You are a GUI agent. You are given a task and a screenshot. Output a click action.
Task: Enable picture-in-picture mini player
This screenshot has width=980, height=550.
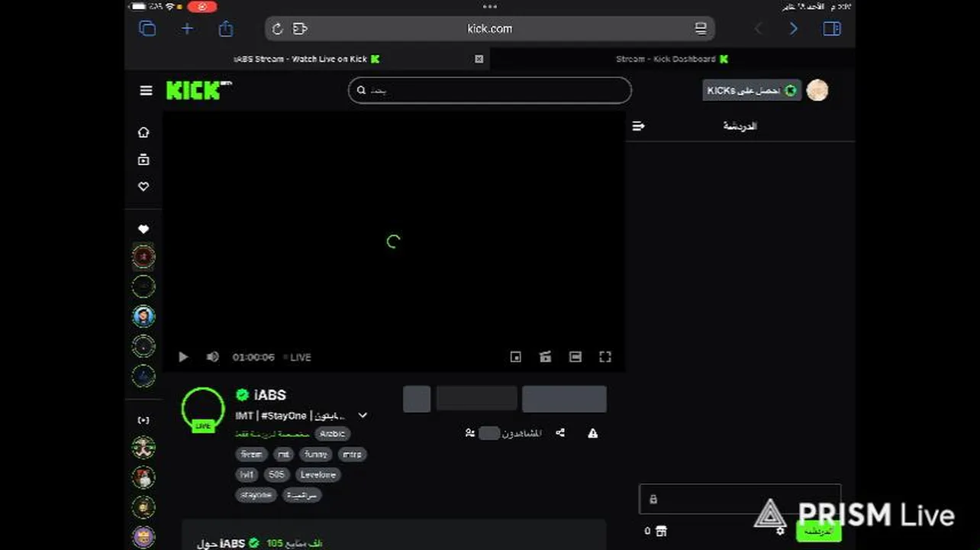click(516, 357)
